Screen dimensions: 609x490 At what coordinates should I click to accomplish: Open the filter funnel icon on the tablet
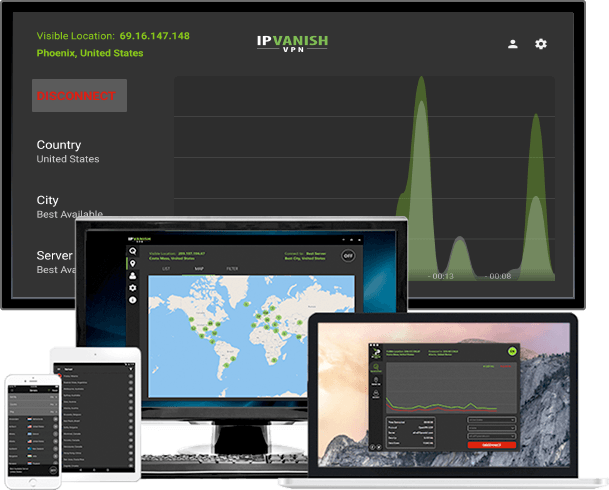point(131,369)
